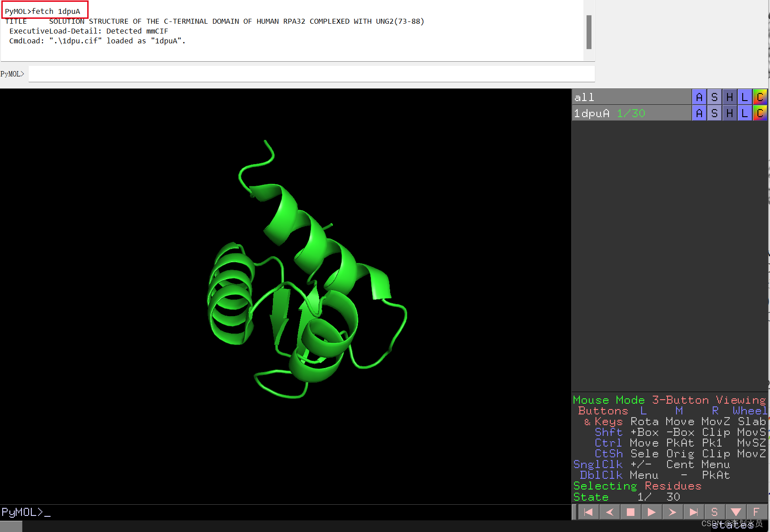This screenshot has width=770, height=532.
Task: Play through the states
Action: (651, 512)
